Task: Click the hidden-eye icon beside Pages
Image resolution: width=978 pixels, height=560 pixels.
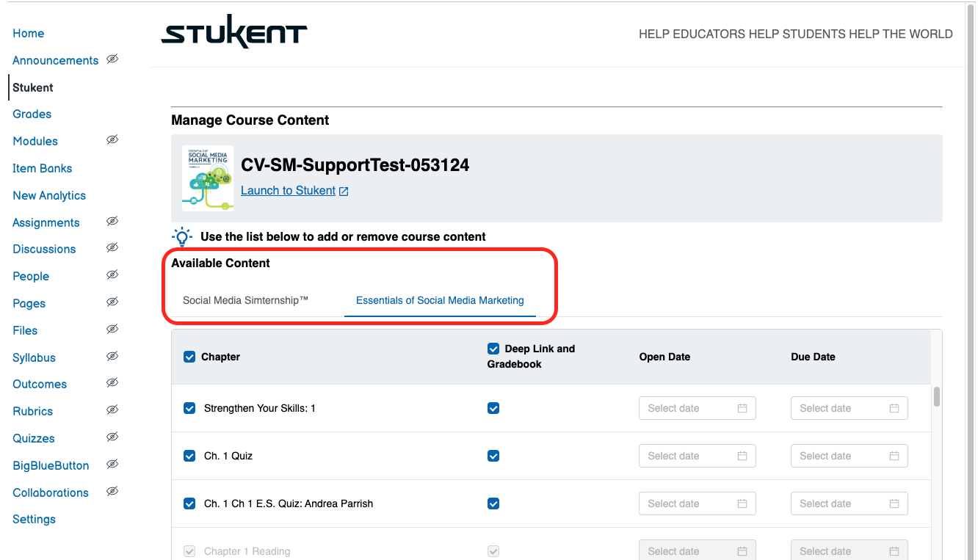Action: click(112, 302)
